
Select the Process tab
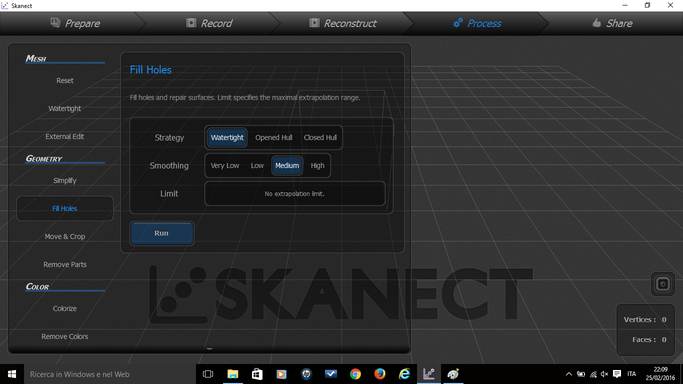(x=477, y=23)
